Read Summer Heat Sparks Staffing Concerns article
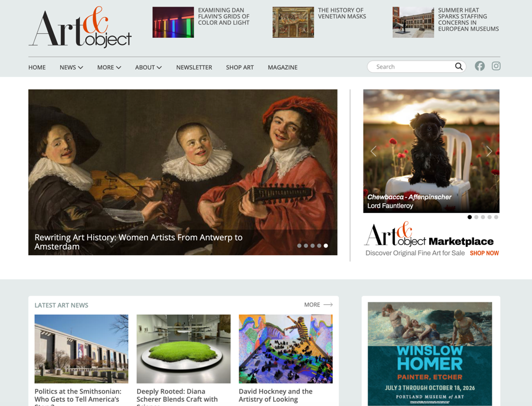Image resolution: width=532 pixels, height=406 pixels. click(x=468, y=20)
